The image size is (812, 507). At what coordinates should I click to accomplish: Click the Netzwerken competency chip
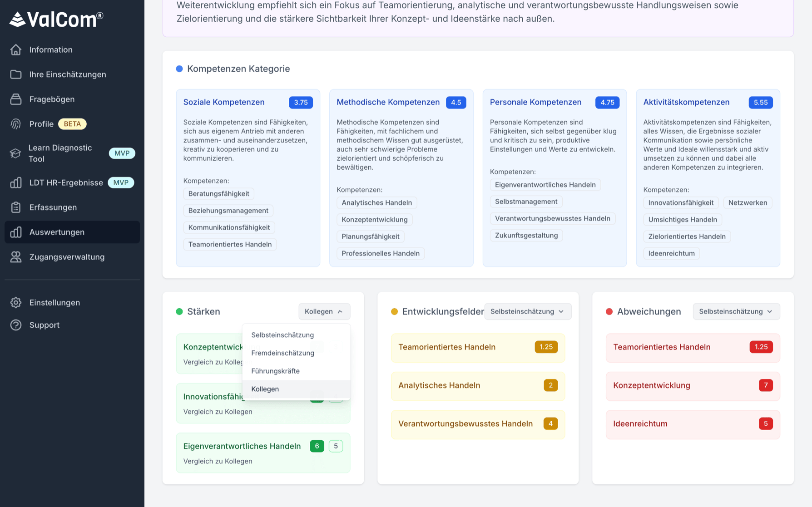(x=748, y=202)
